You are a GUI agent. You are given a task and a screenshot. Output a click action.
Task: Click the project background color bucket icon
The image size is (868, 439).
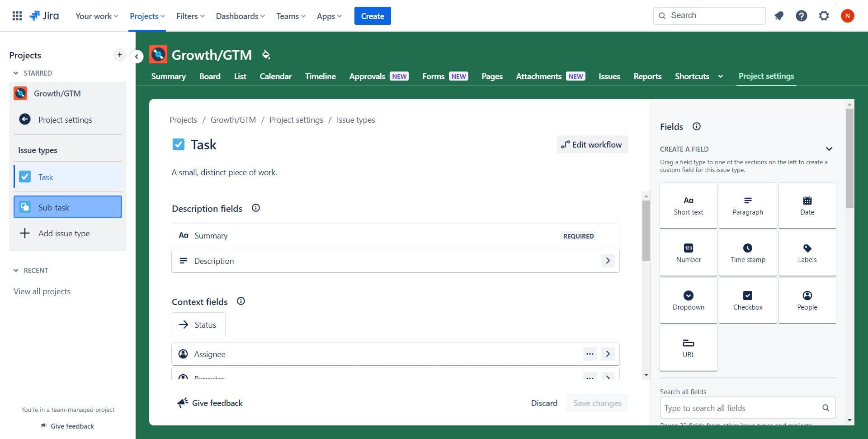266,55
